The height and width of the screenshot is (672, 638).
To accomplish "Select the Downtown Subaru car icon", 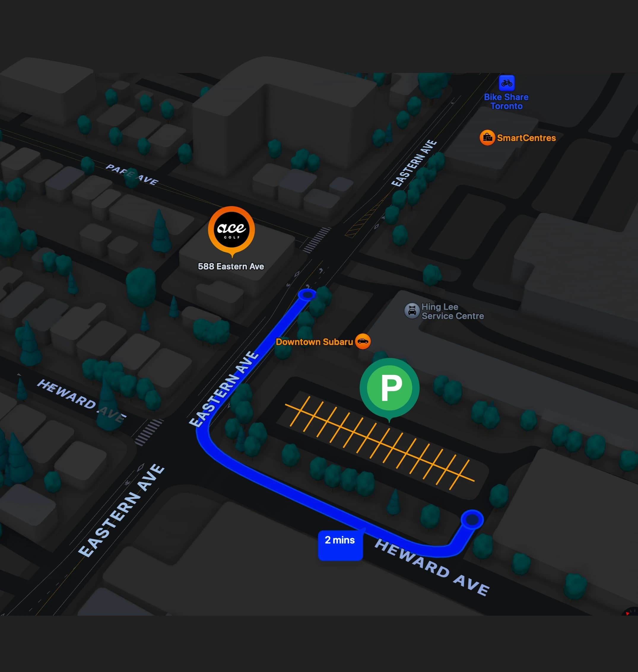I will tap(363, 341).
